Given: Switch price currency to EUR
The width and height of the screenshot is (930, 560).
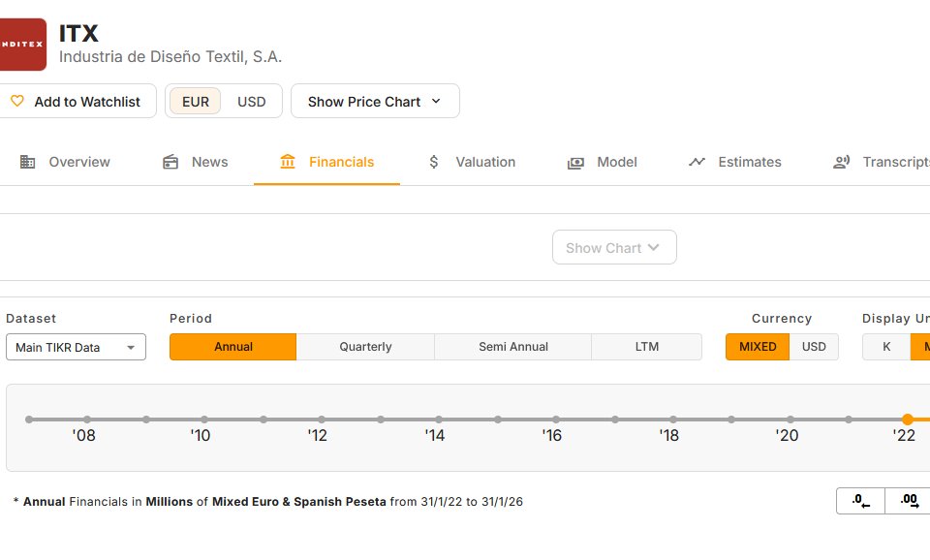Looking at the screenshot, I should click(x=195, y=102).
